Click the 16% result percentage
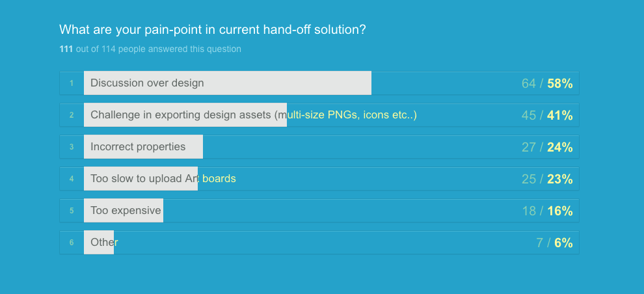 click(x=559, y=211)
